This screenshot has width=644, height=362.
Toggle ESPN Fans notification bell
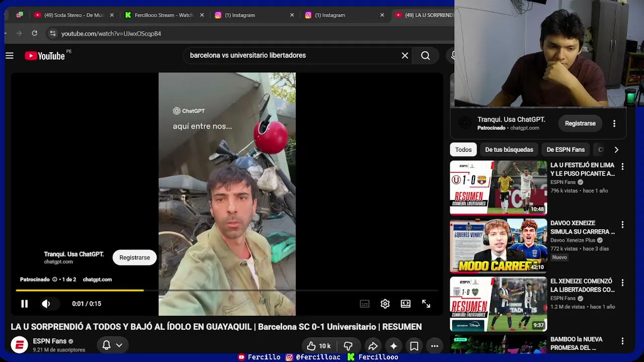click(107, 345)
